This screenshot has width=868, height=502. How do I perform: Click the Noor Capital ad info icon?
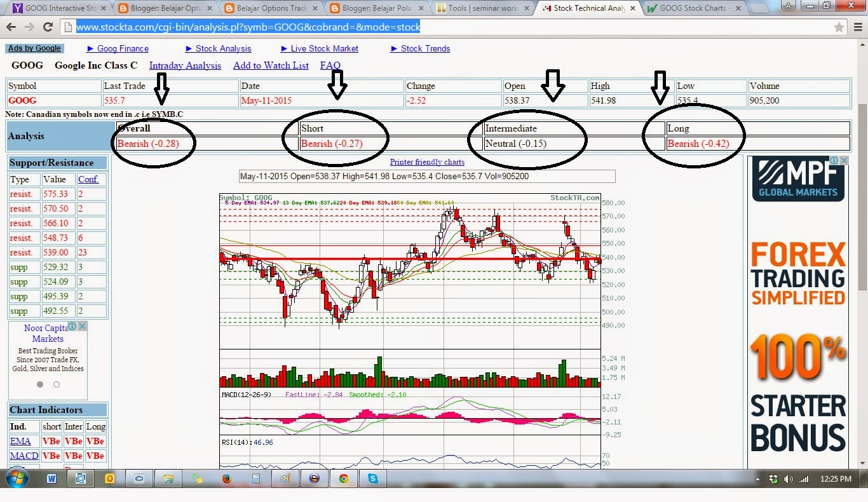tap(72, 327)
